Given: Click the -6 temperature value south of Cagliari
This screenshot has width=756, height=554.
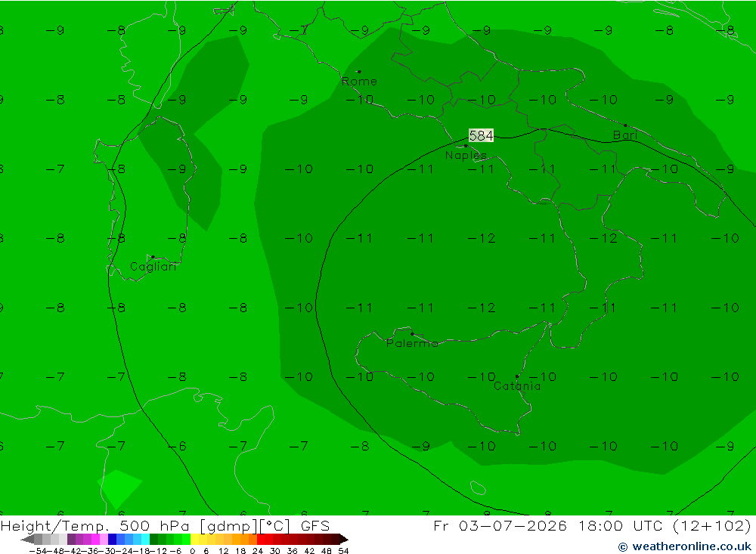Looking at the screenshot, I should tap(177, 446).
